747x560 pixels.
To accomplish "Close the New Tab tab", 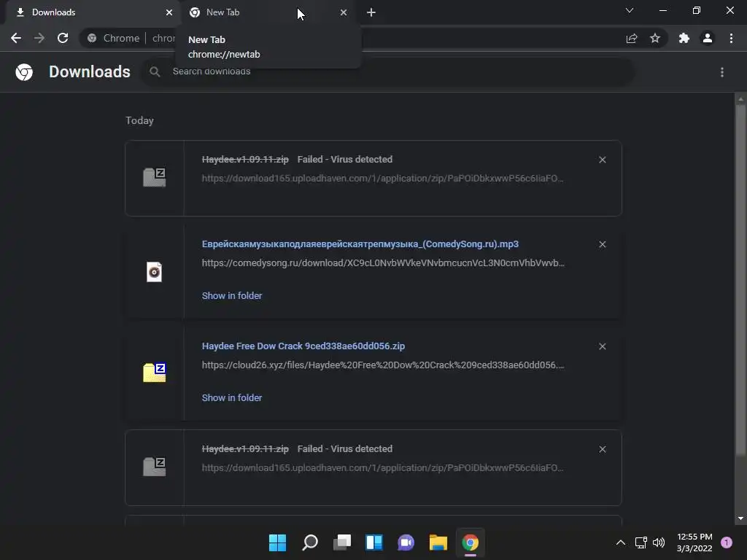I will click(344, 12).
